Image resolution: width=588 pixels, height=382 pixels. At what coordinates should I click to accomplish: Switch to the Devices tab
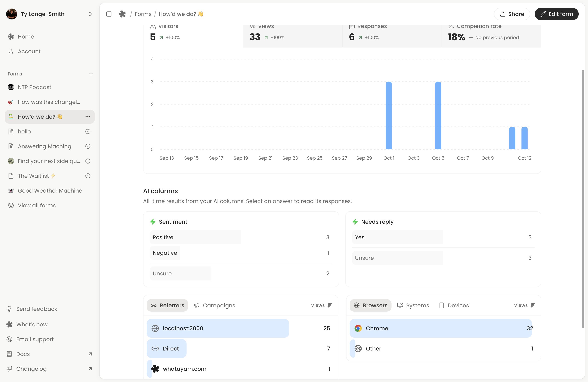point(454,305)
